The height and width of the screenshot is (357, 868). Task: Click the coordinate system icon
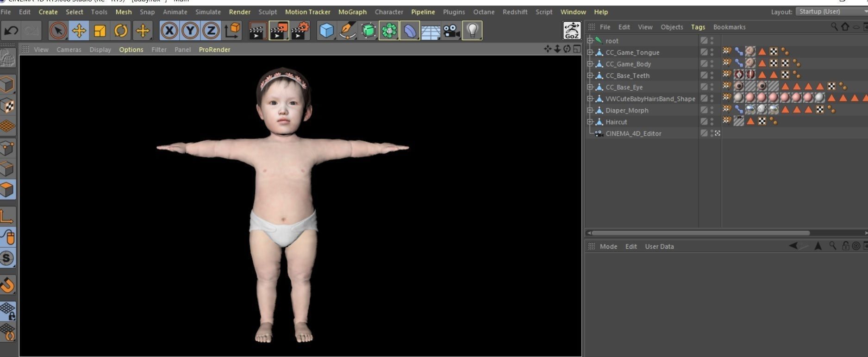pyautogui.click(x=232, y=31)
